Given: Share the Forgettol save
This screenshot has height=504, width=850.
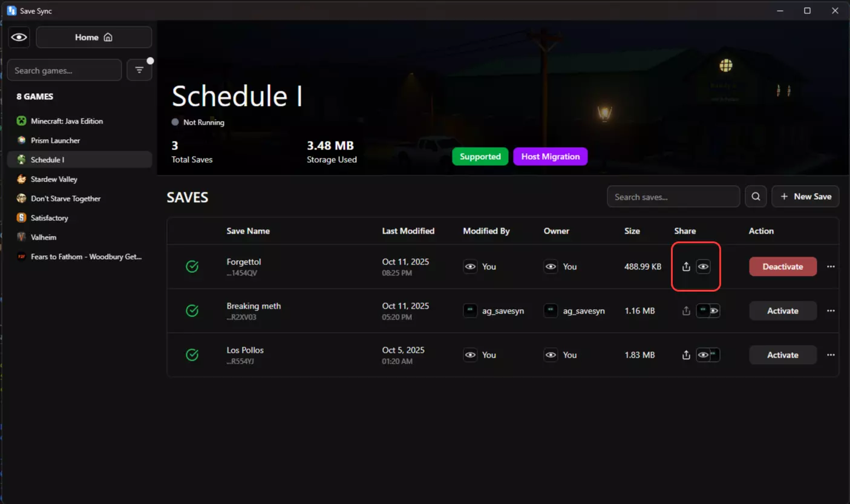Looking at the screenshot, I should (686, 267).
